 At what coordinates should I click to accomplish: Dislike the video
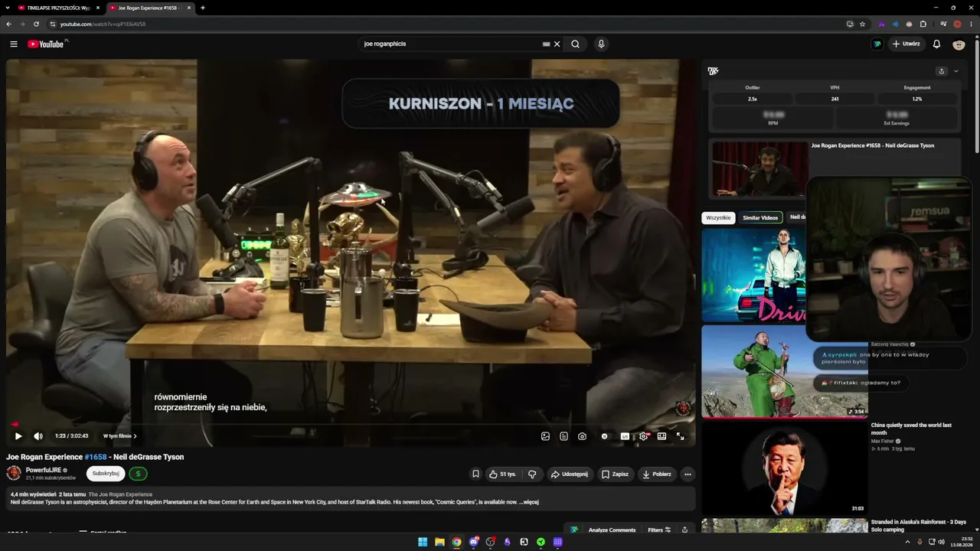[532, 474]
